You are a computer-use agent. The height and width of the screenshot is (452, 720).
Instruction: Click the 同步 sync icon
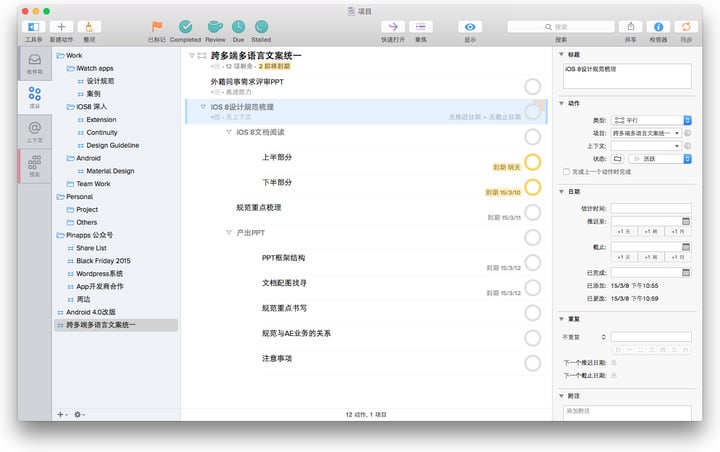click(x=685, y=27)
